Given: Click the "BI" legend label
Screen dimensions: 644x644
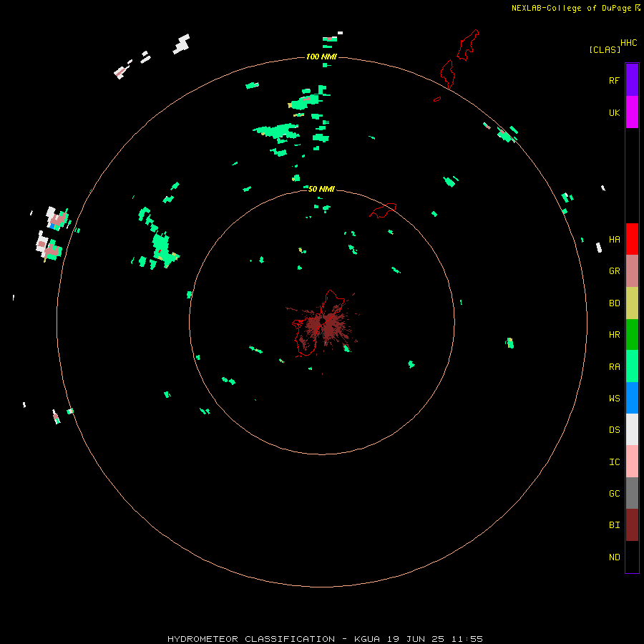Looking at the screenshot, I should [x=614, y=525].
